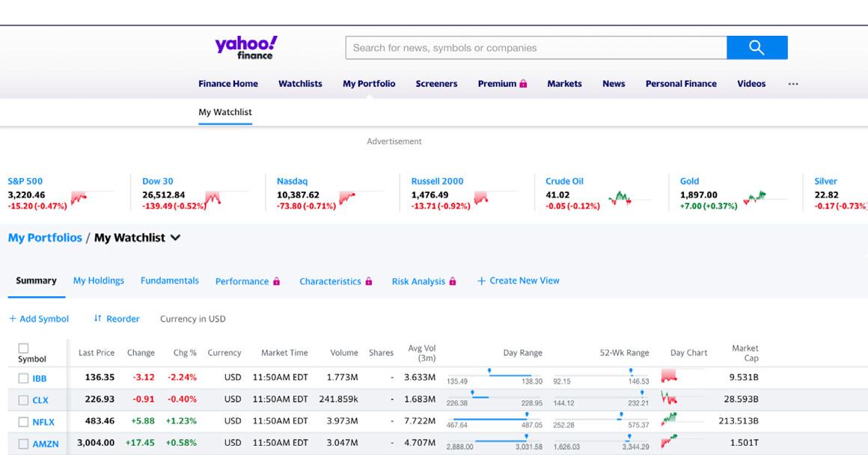Click CLX volume 241.859k
This screenshot has height=463, width=868.
click(x=338, y=399)
